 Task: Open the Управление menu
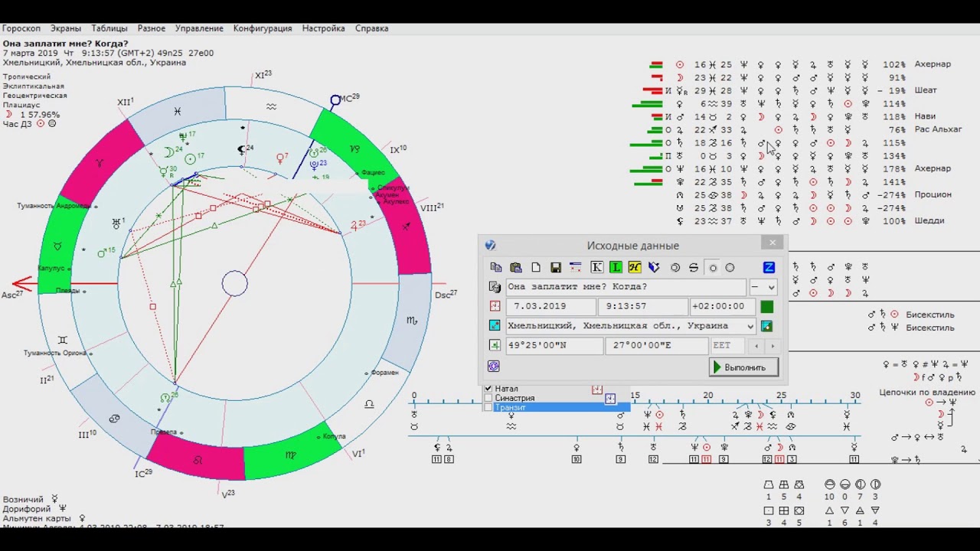(x=199, y=28)
